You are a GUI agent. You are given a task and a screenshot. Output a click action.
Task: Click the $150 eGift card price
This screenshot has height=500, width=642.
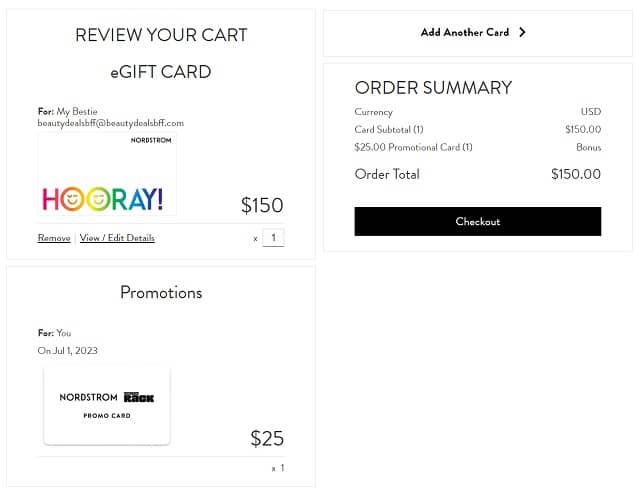262,205
